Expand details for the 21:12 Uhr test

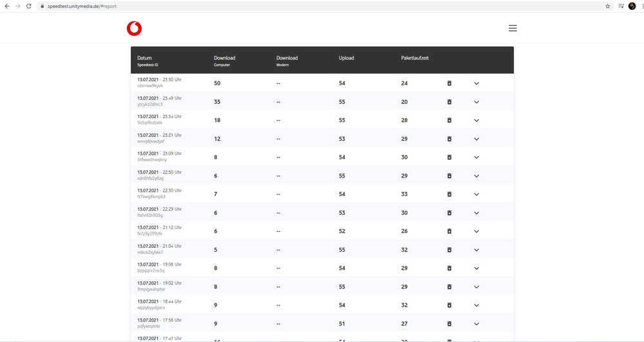[476, 232]
